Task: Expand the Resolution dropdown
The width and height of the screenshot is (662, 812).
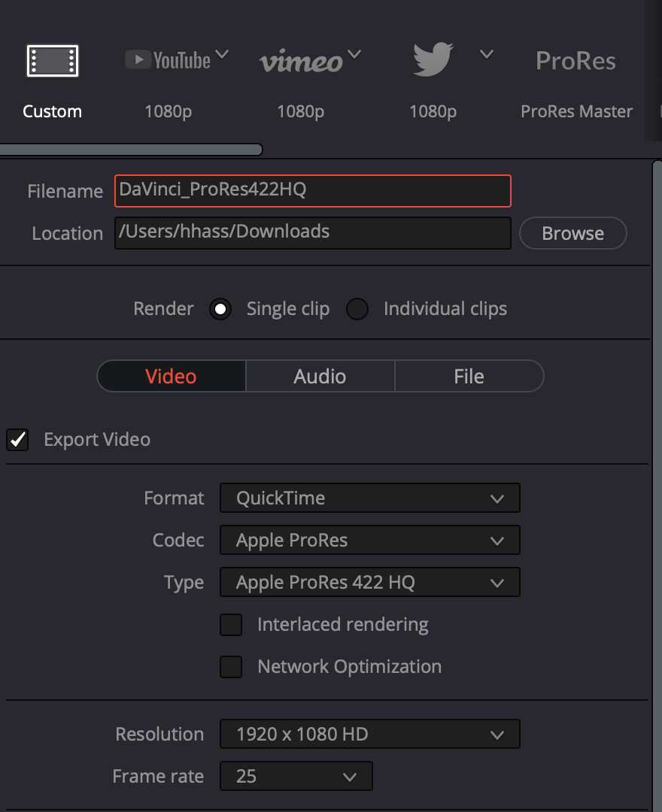Action: 369,735
